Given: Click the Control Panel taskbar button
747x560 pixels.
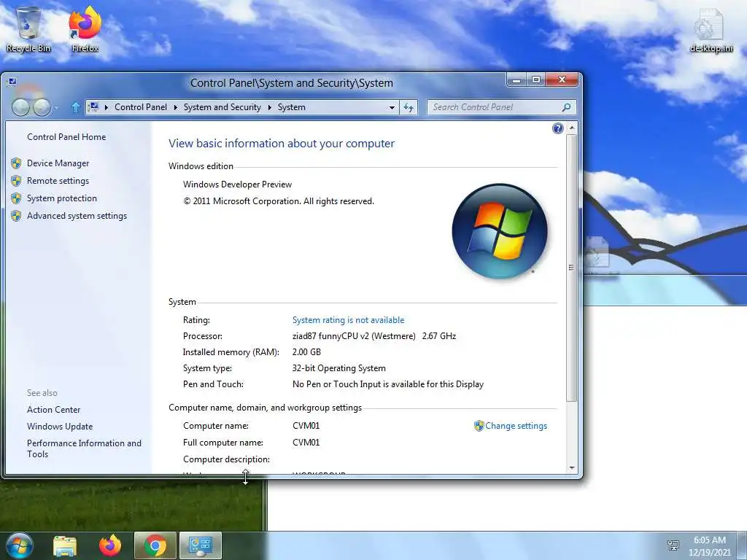Looking at the screenshot, I should point(200,545).
